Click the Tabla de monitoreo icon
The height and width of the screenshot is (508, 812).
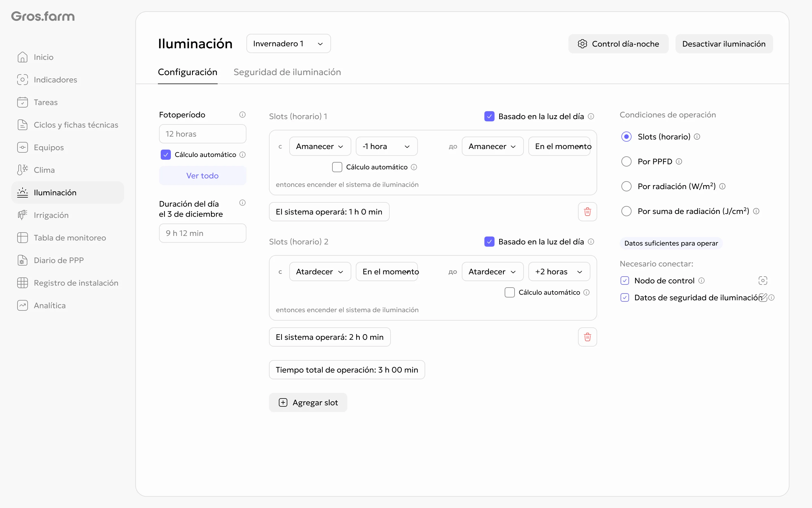point(23,238)
